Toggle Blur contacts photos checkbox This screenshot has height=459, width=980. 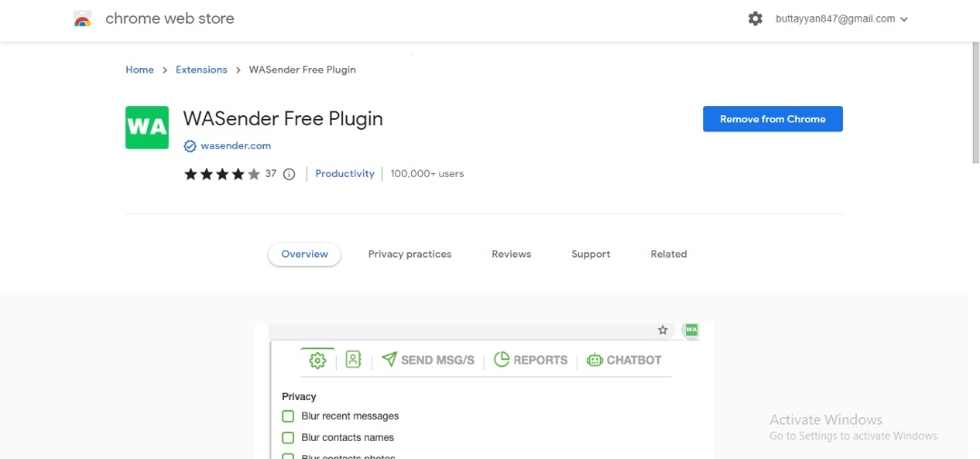(288, 456)
